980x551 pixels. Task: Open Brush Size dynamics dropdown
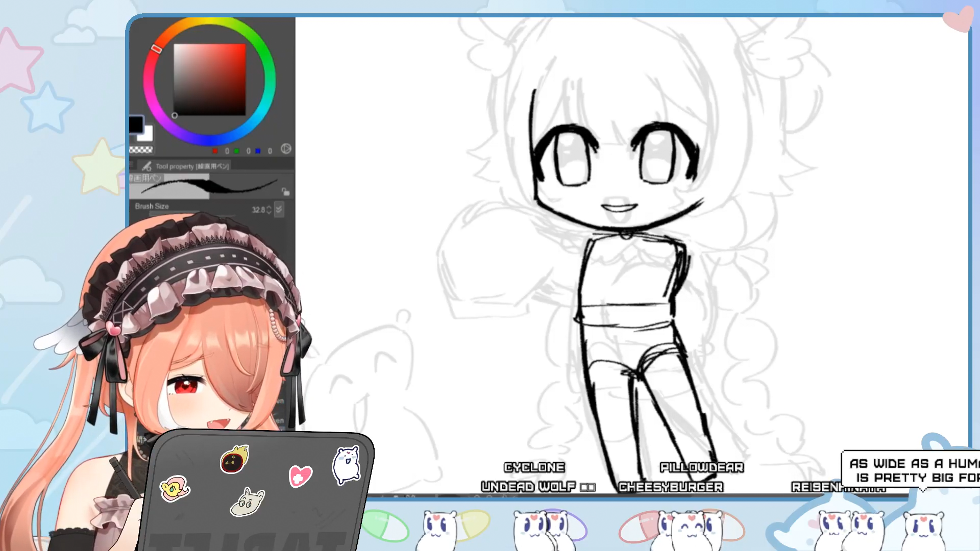pos(279,209)
